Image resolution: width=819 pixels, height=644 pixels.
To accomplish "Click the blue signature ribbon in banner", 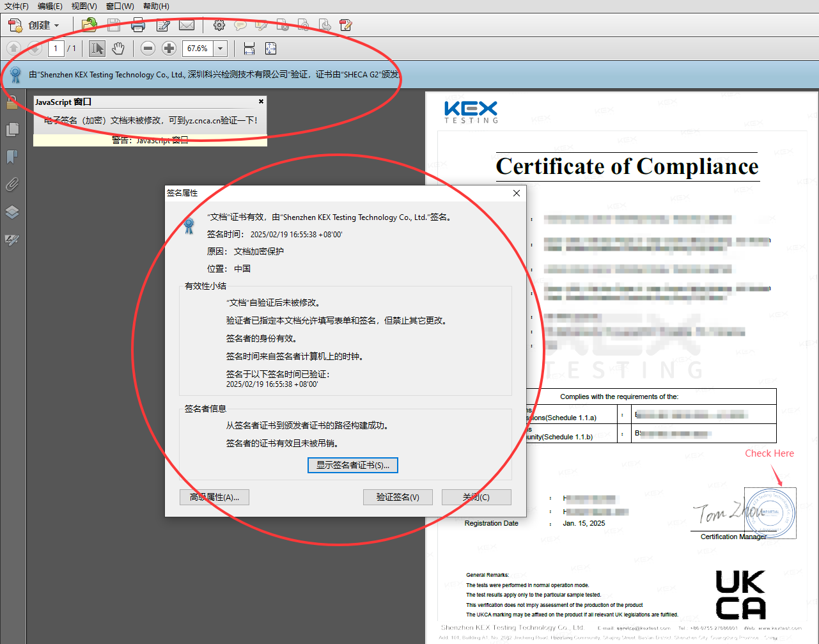I will pyautogui.click(x=15, y=75).
